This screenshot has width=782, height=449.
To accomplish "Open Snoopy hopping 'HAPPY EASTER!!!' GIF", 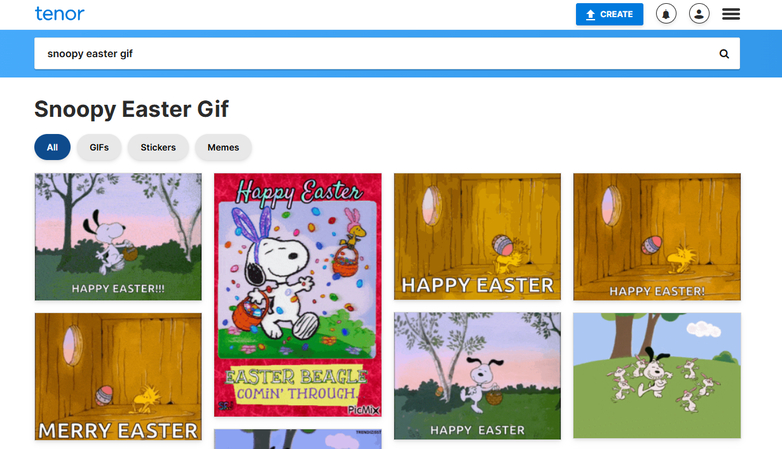I will coord(118,236).
